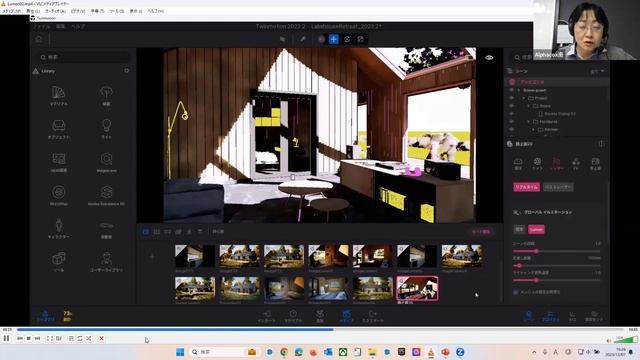This screenshot has height=360, width=640.
Task: Open the Objects library category (sofa icon)
Action: 59,129
